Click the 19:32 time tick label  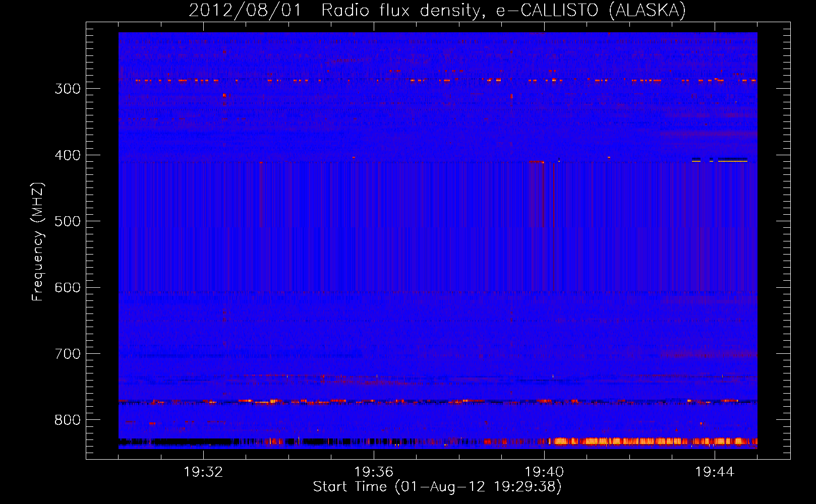[203, 472]
